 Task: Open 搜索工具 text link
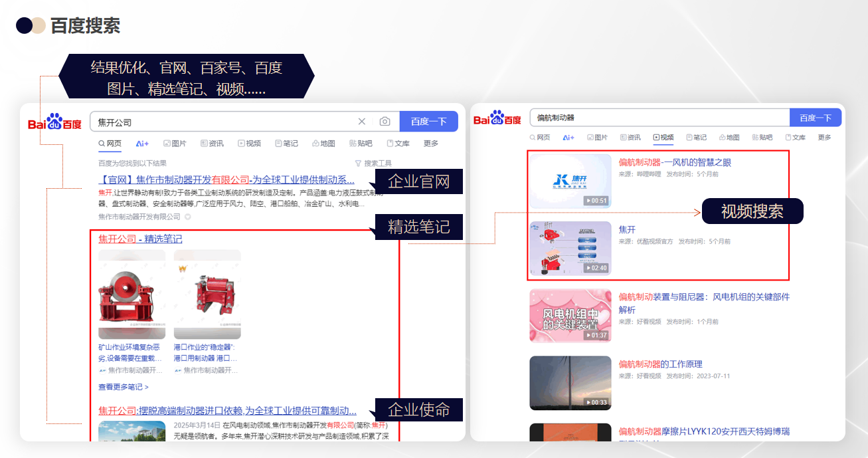click(378, 163)
